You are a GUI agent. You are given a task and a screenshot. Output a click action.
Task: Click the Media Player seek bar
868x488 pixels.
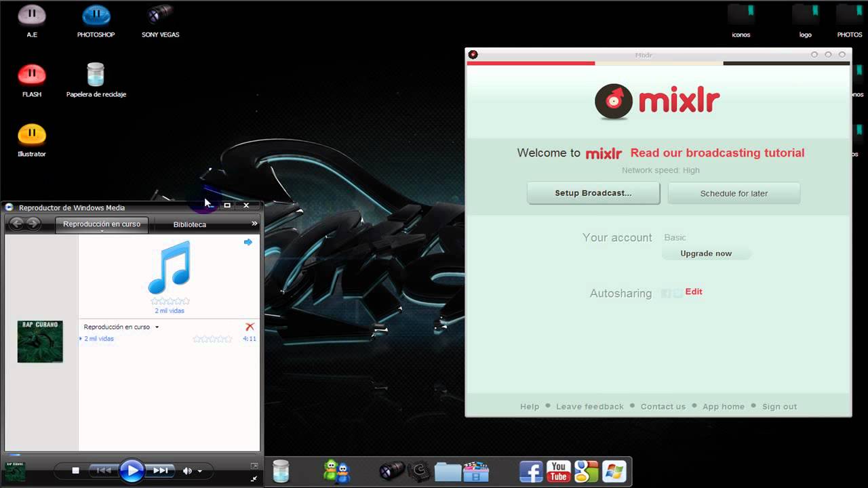(132, 455)
